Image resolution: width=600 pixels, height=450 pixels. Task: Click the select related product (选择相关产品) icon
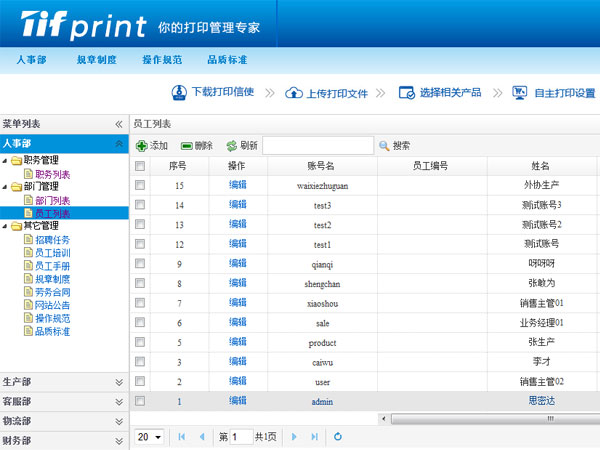[407, 92]
